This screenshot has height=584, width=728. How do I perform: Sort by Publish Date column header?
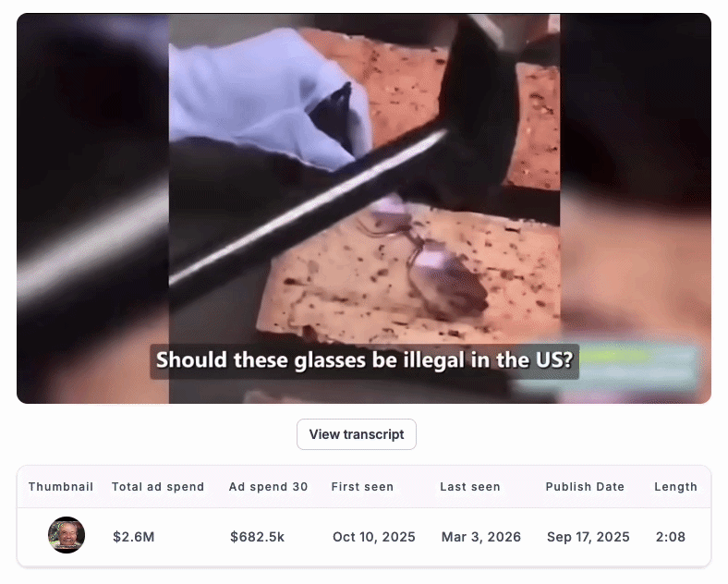585,486
